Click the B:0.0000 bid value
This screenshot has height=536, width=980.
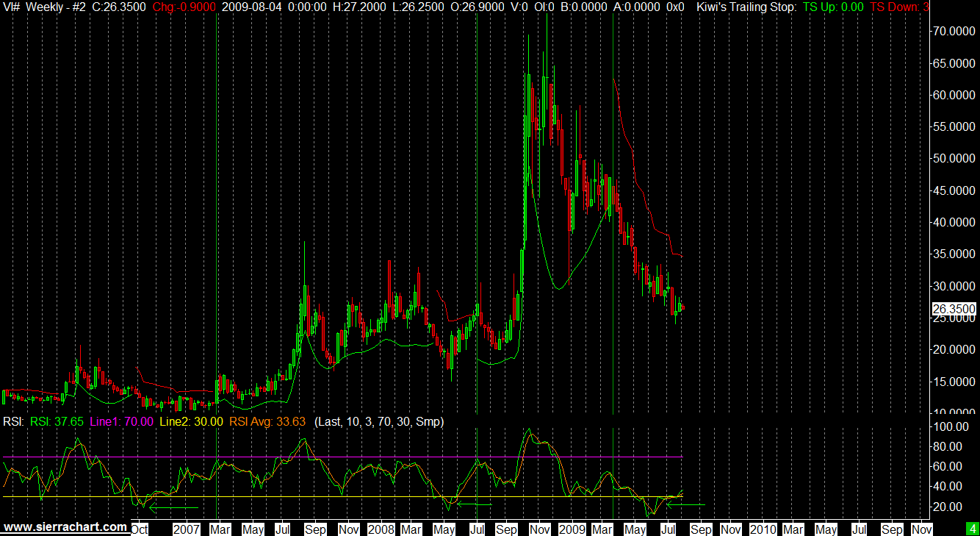point(584,7)
